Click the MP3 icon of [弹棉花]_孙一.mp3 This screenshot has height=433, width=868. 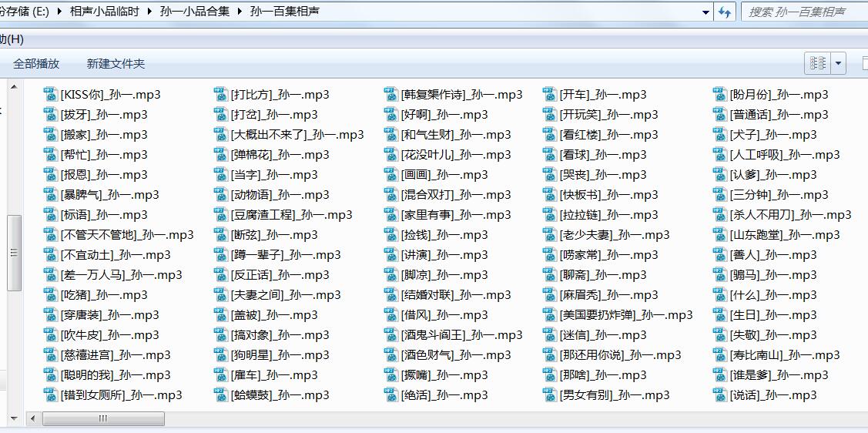coord(221,155)
